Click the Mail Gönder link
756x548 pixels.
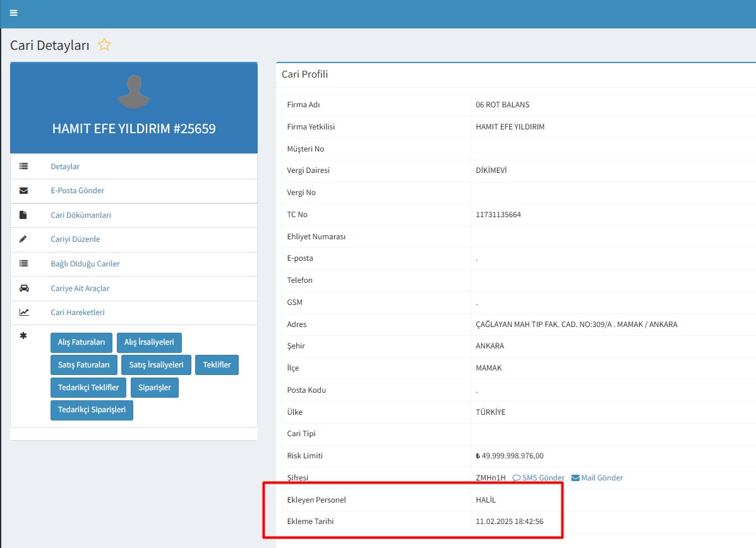point(597,478)
